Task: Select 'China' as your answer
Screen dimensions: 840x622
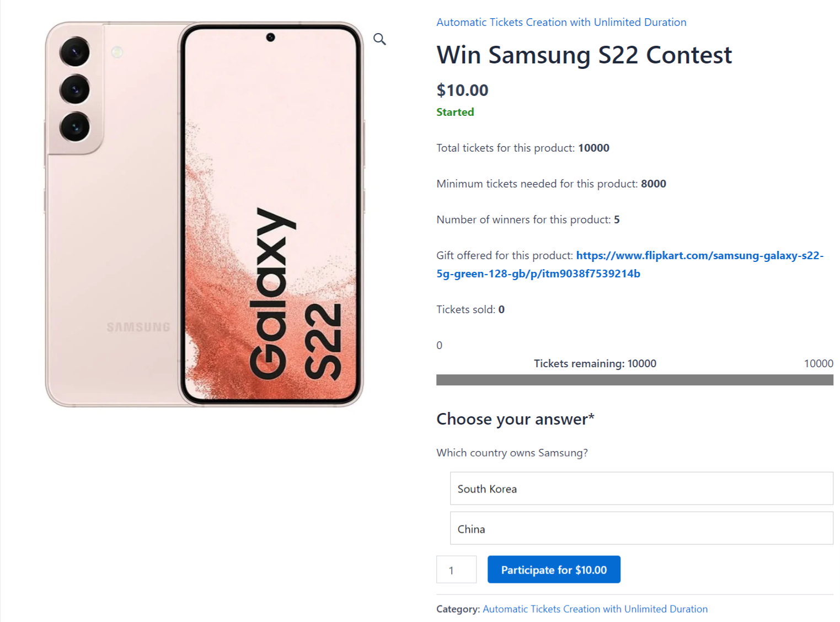Action: tap(641, 528)
